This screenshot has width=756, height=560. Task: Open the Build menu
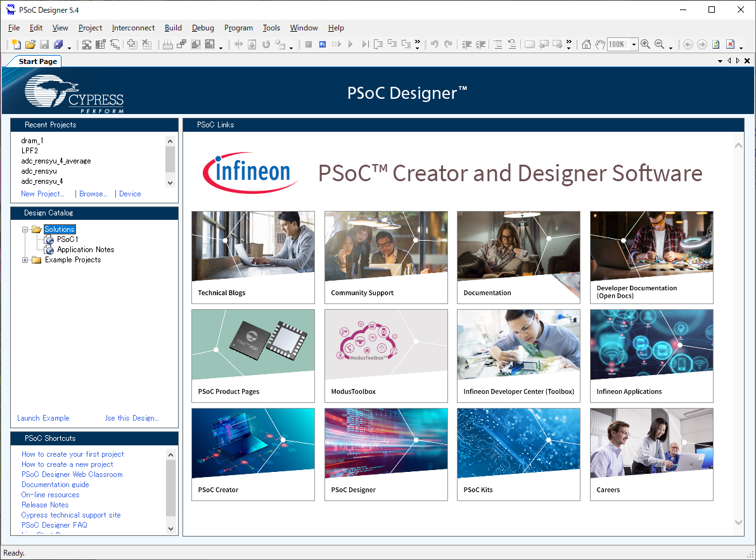173,28
